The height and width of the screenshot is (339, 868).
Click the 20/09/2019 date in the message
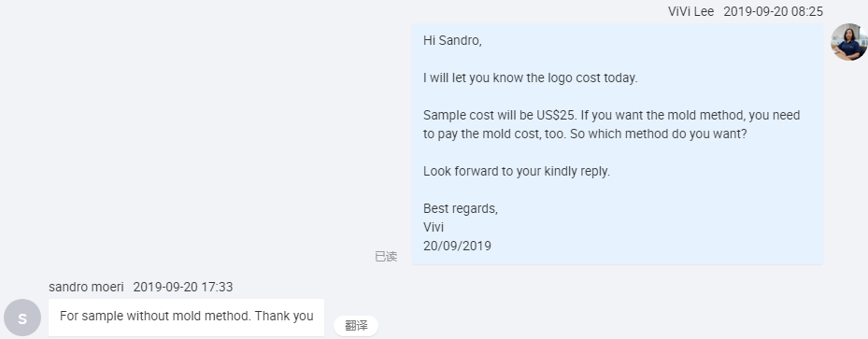click(x=457, y=247)
